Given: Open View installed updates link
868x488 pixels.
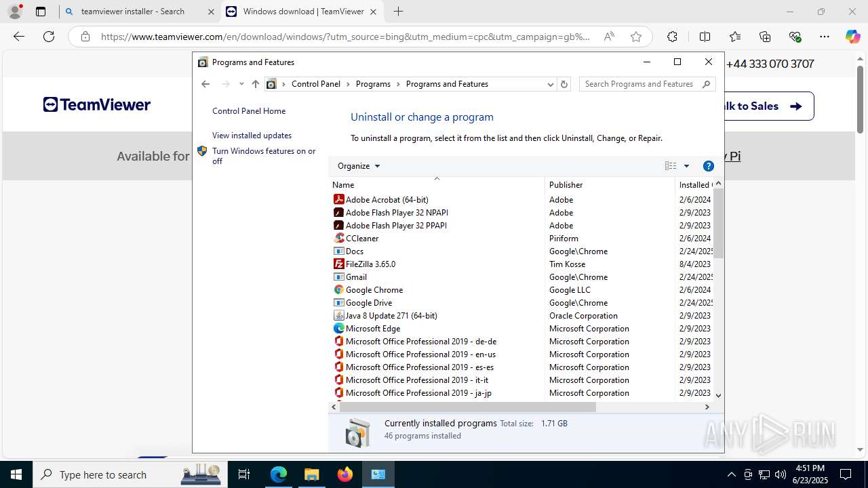Looking at the screenshot, I should [x=252, y=136].
